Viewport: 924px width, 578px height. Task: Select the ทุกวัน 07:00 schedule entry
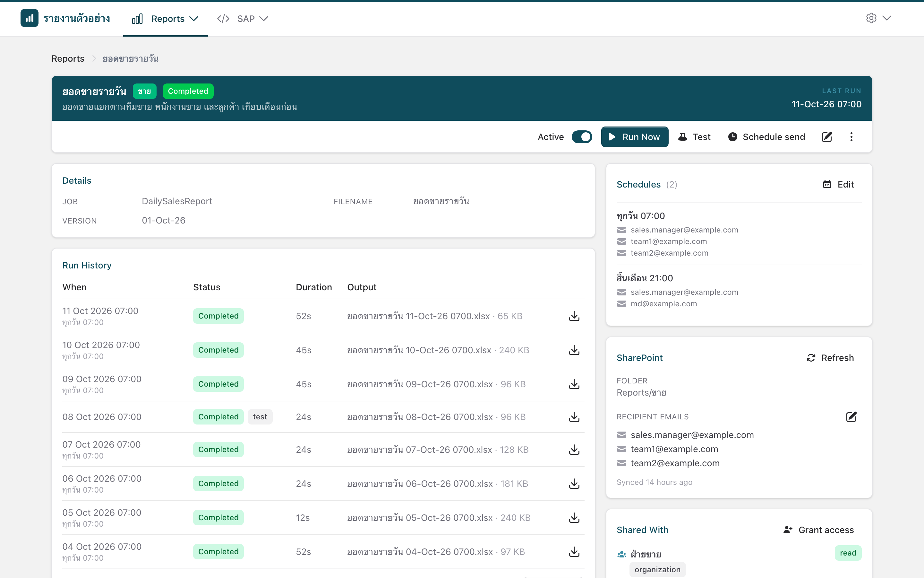pyautogui.click(x=641, y=216)
